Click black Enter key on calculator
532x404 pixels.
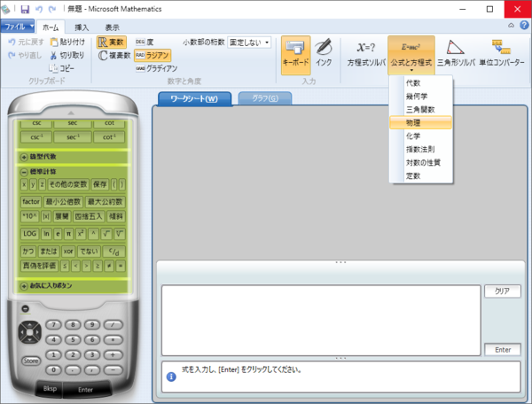tap(85, 390)
